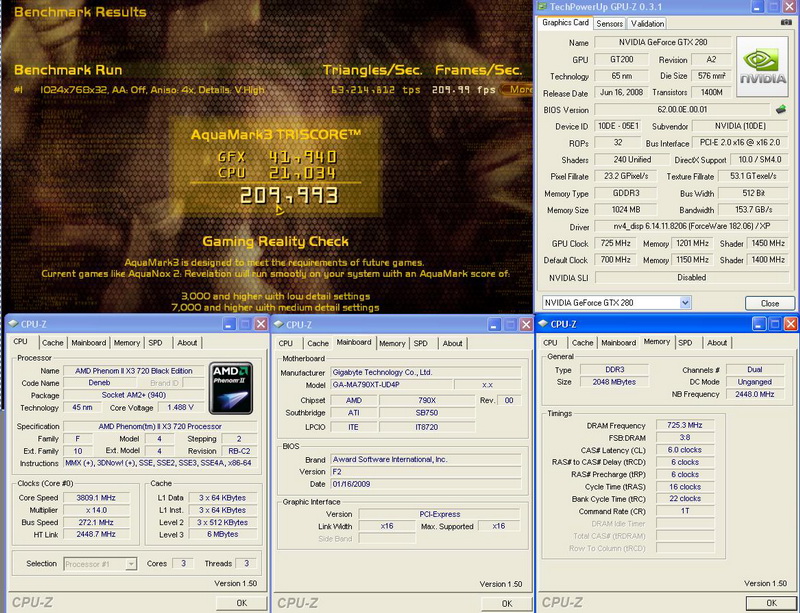Click the GPU Name field NVIDIA GeForce GTX 280

tap(663, 42)
